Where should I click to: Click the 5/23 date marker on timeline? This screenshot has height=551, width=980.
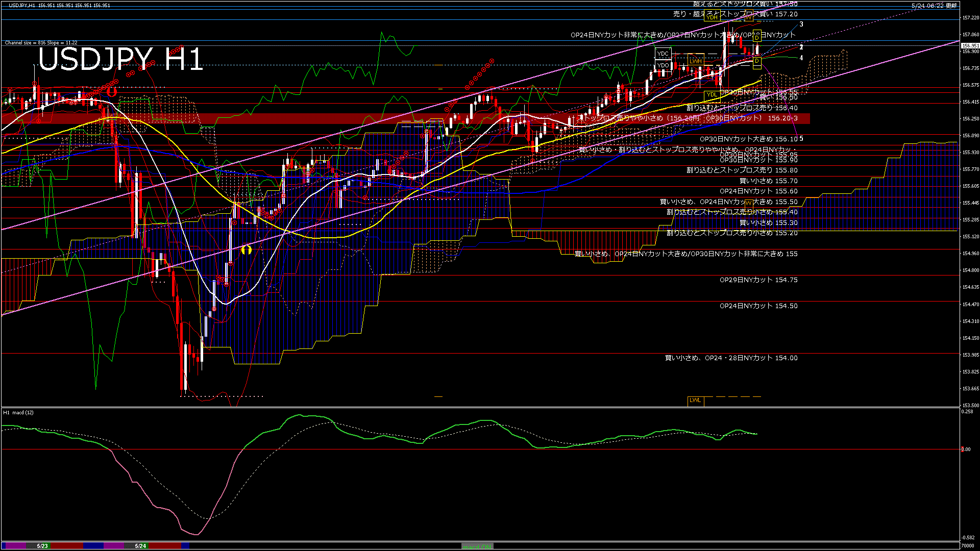(42, 546)
